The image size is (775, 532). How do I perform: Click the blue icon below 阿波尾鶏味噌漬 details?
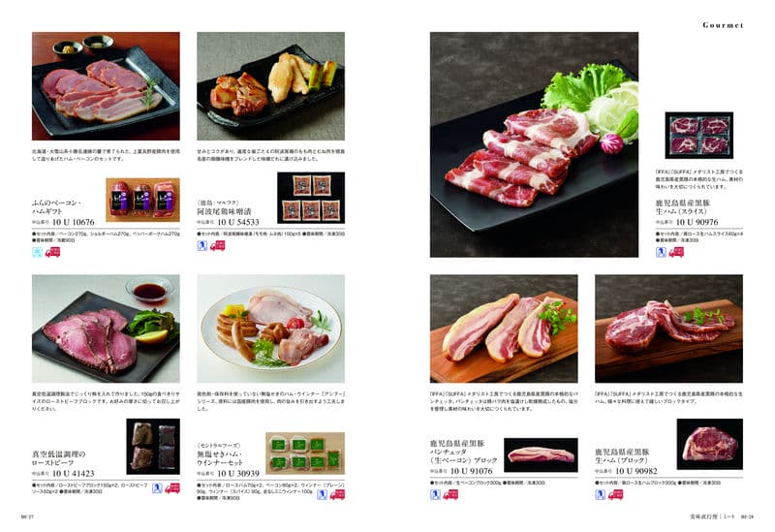(202, 245)
